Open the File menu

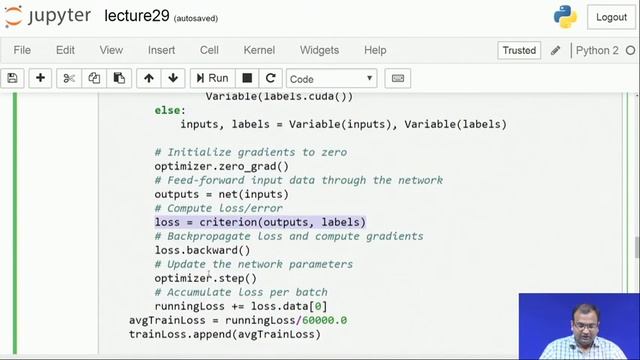coord(22,50)
